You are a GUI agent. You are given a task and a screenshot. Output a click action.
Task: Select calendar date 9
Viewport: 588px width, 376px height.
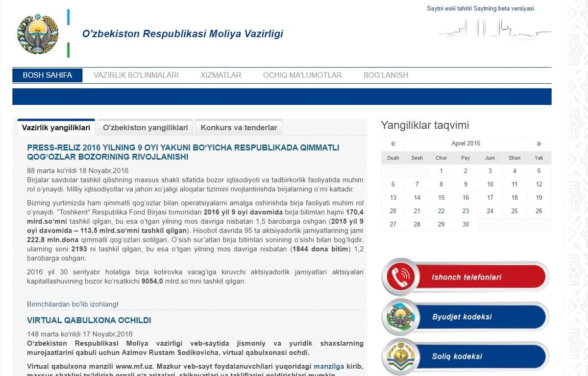[x=465, y=184]
